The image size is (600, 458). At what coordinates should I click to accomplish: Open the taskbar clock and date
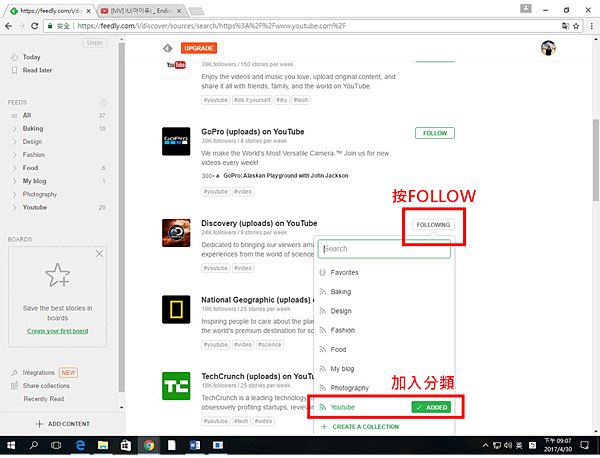click(x=558, y=445)
